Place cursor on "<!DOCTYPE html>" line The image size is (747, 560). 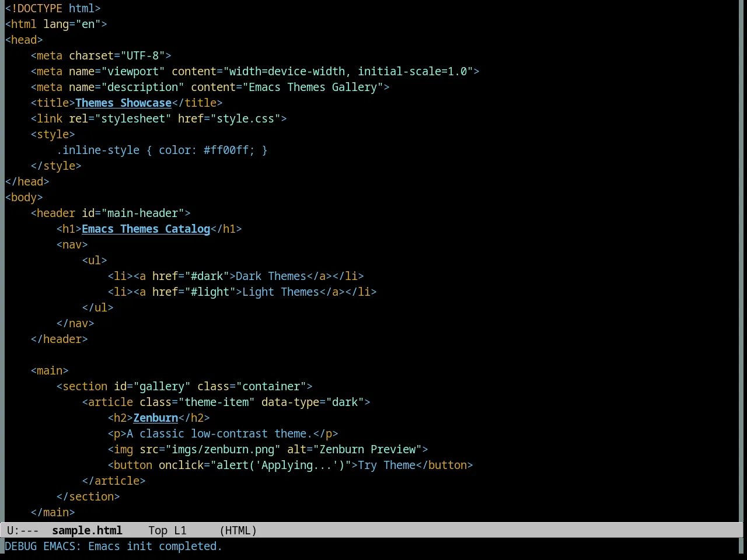53,8
